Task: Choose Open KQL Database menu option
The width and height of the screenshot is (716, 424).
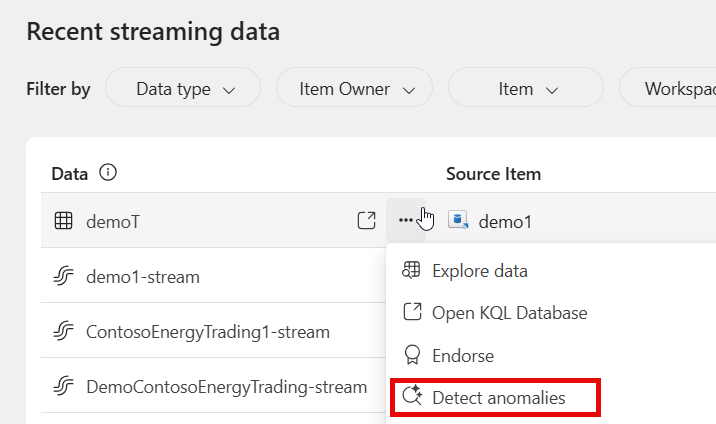Action: tap(509, 312)
